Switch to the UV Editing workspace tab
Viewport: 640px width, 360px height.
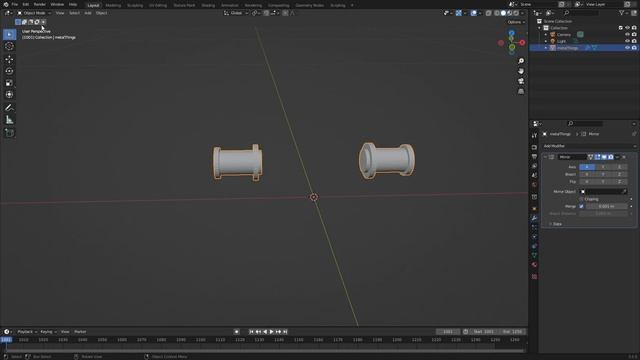pyautogui.click(x=158, y=5)
